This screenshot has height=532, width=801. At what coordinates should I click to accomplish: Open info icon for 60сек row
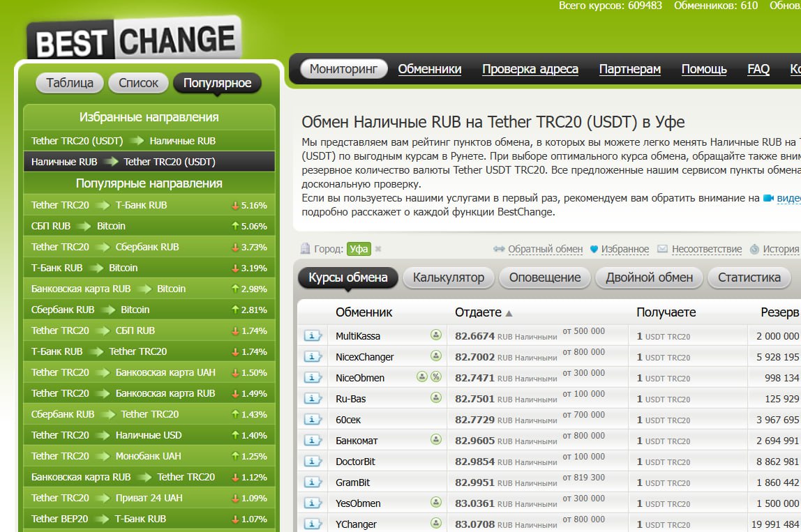click(x=313, y=419)
